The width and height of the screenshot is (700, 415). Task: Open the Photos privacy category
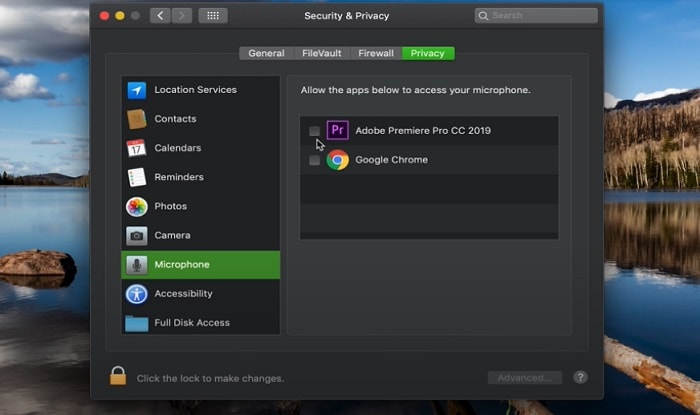[x=200, y=206]
